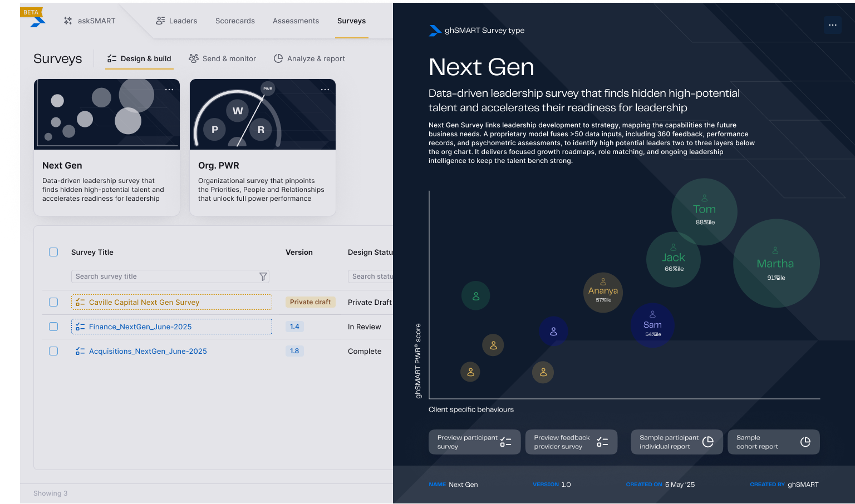Click version badge 1.8
The image size is (855, 504).
pyautogui.click(x=294, y=351)
